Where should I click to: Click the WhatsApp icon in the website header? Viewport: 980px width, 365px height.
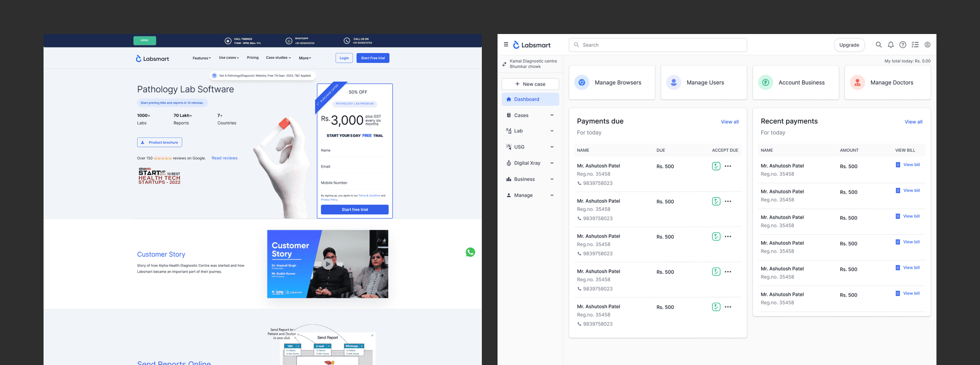(289, 41)
